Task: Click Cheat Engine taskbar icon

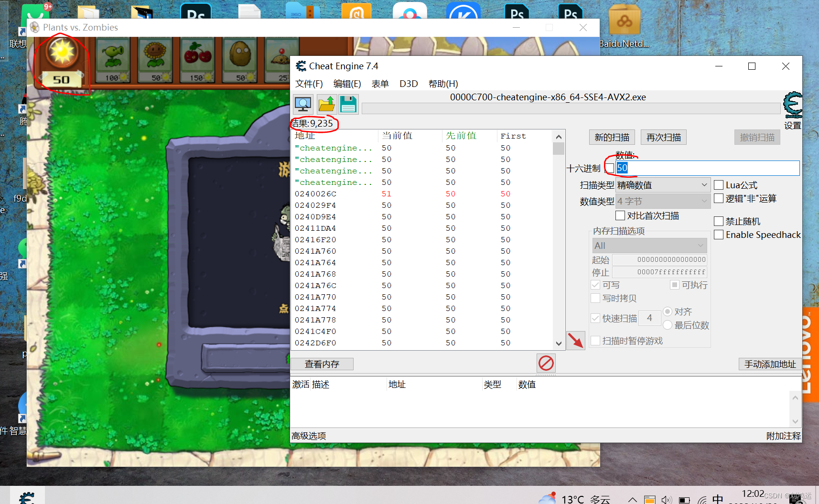Action: [27, 497]
